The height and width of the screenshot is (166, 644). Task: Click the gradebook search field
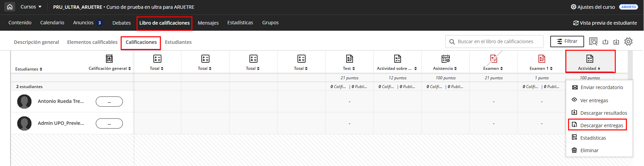pyautogui.click(x=495, y=41)
